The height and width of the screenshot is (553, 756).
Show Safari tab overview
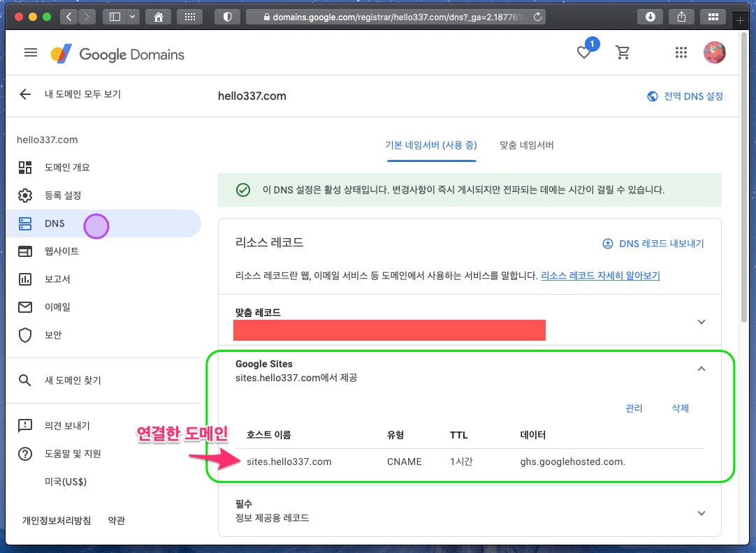713,17
